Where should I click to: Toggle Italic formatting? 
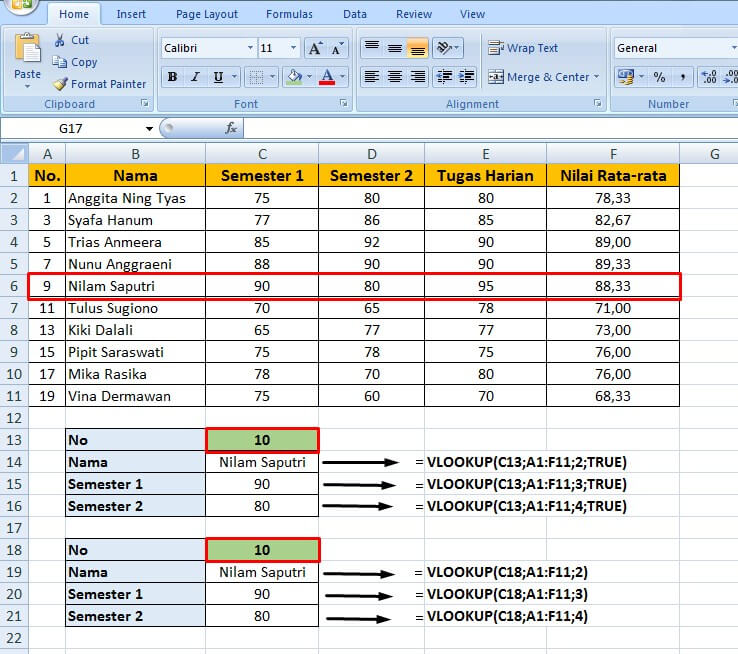coord(195,77)
